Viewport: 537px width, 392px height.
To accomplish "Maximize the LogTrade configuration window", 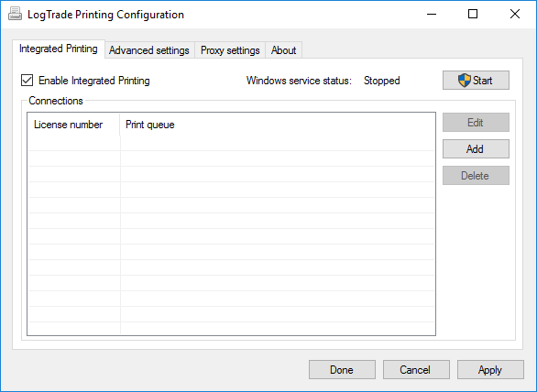I will [x=473, y=14].
